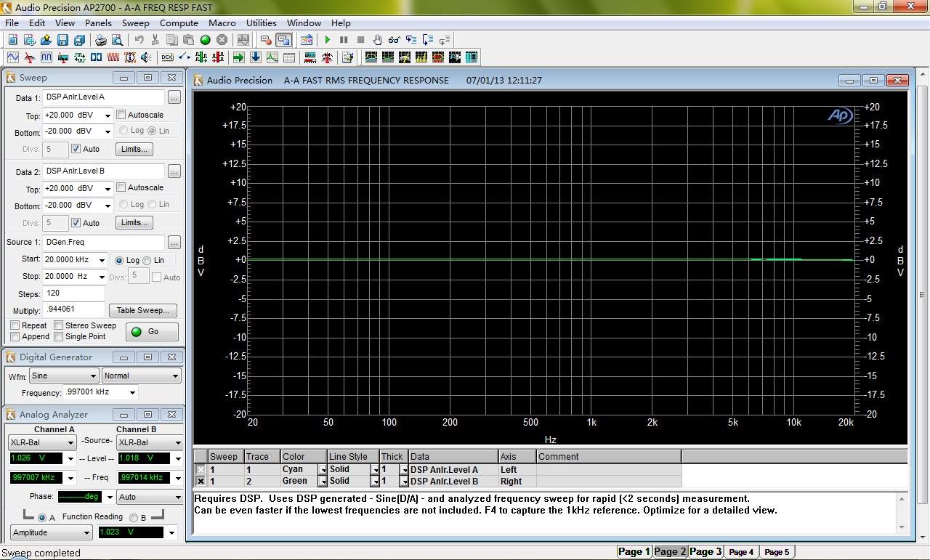Open the Sweep menu

[x=135, y=23]
